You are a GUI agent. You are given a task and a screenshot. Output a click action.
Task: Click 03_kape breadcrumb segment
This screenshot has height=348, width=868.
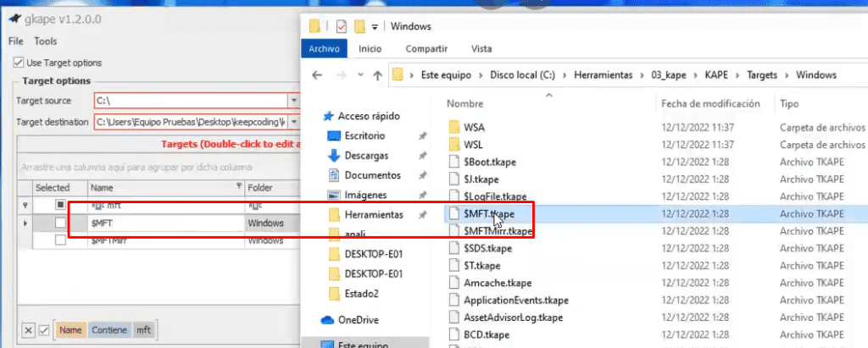point(670,75)
